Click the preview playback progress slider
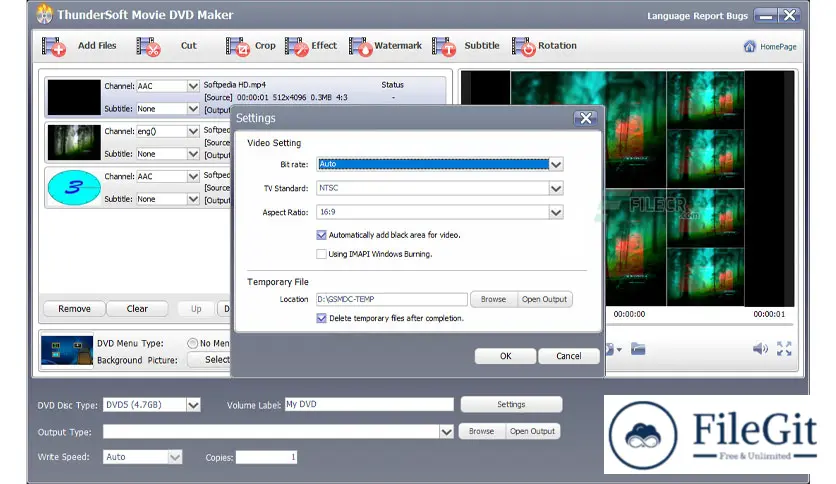 coord(699,325)
